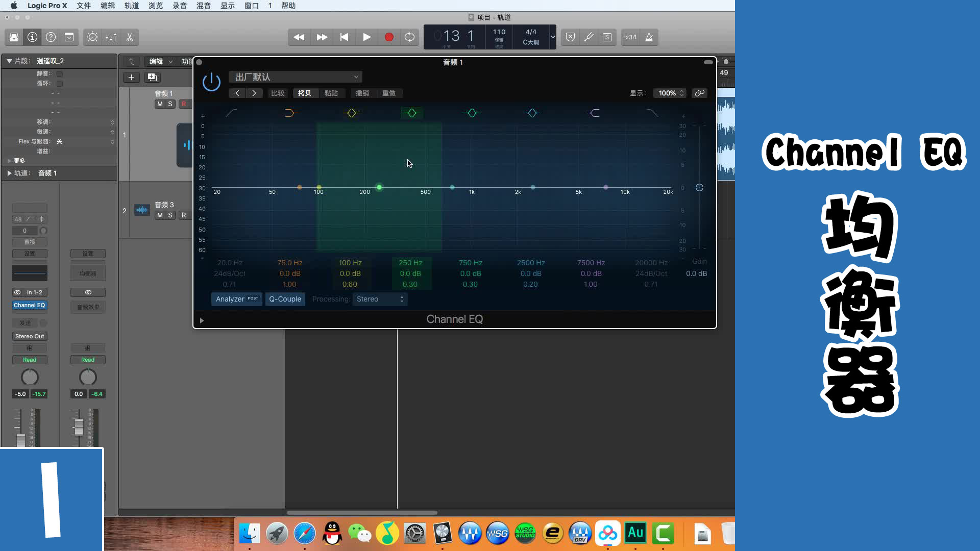Toggle the 750 Hz bell band icon

pyautogui.click(x=472, y=113)
